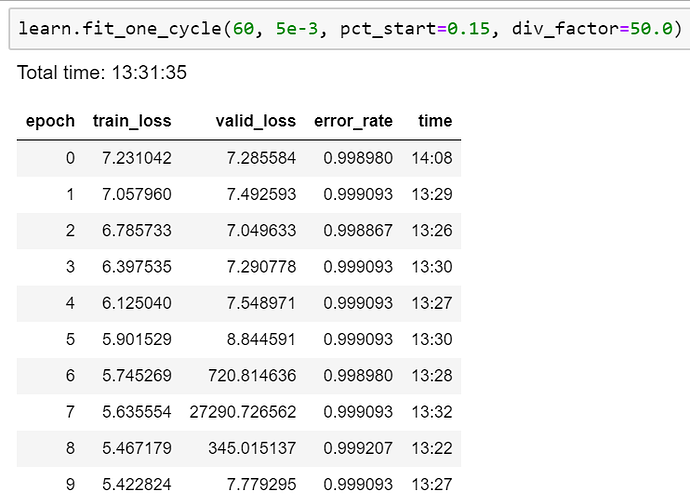Click the valid_loss column header
Screen dimensions: 690x500
(x=255, y=121)
